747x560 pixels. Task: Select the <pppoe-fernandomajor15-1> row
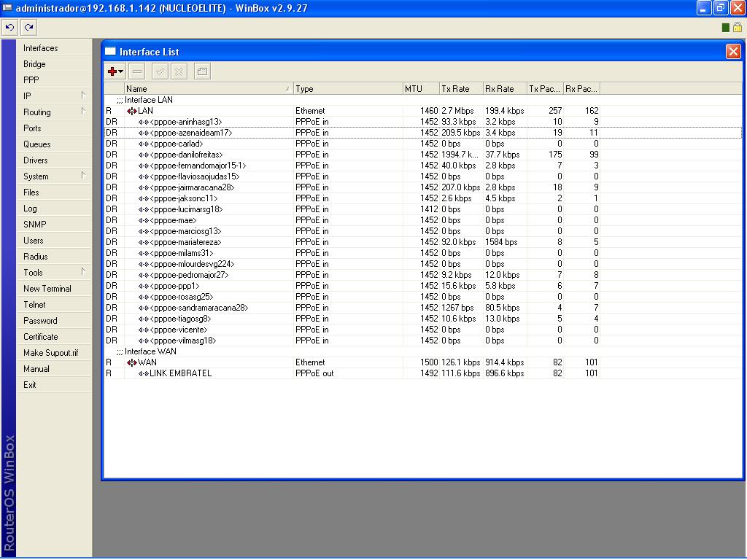pyautogui.click(x=423, y=166)
